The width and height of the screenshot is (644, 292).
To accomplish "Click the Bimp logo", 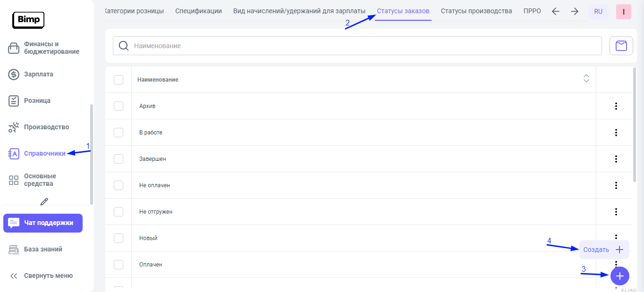I will click(x=28, y=19).
